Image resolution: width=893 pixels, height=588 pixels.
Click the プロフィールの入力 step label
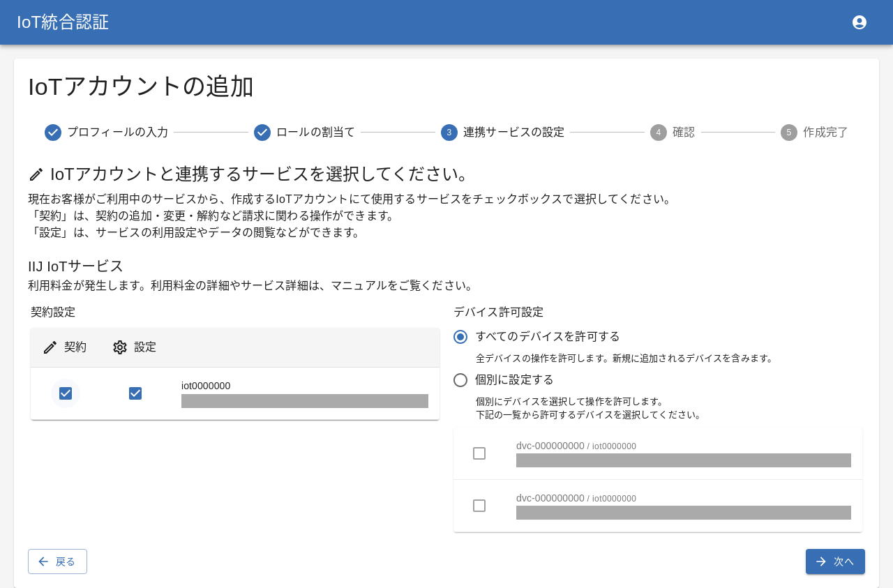coord(117,133)
